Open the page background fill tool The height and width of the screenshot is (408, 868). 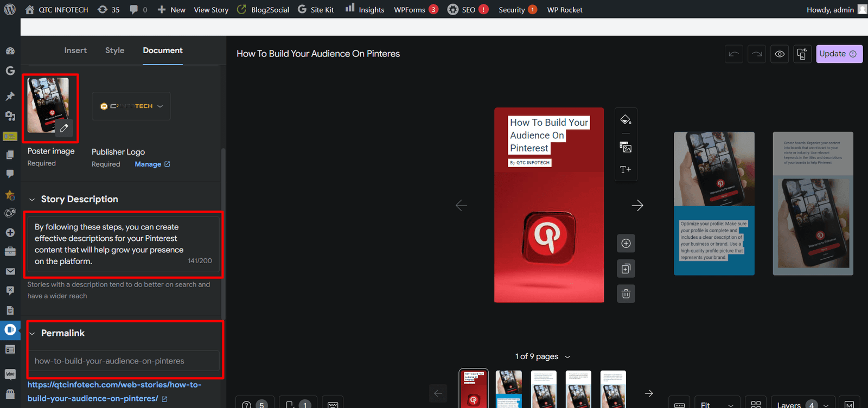pos(626,120)
